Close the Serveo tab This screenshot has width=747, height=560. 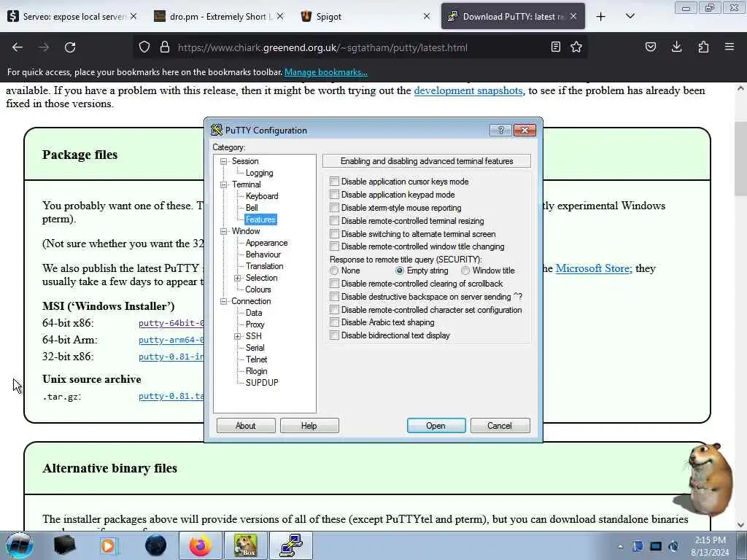click(134, 16)
